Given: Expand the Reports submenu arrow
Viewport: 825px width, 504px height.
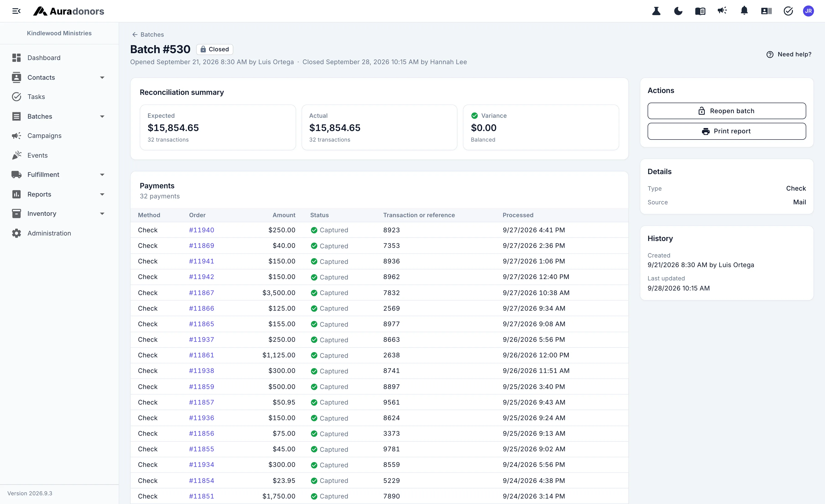Looking at the screenshot, I should tap(102, 194).
